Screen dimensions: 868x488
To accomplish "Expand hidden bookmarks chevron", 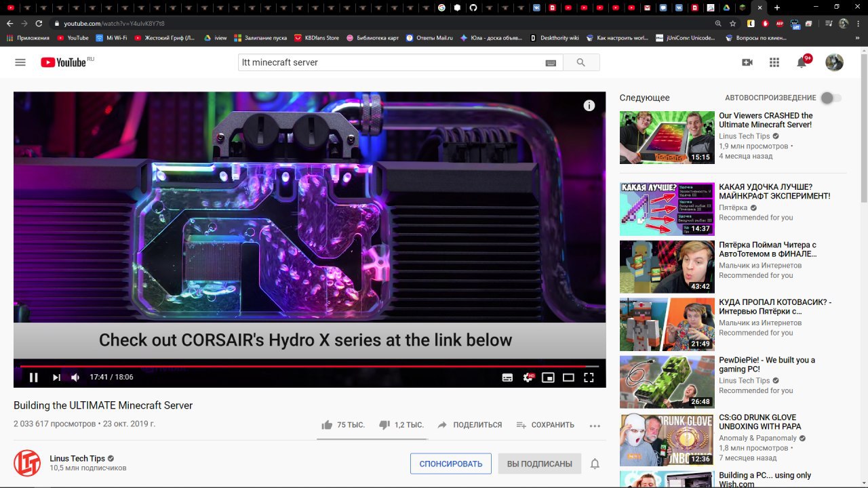I will tap(857, 38).
